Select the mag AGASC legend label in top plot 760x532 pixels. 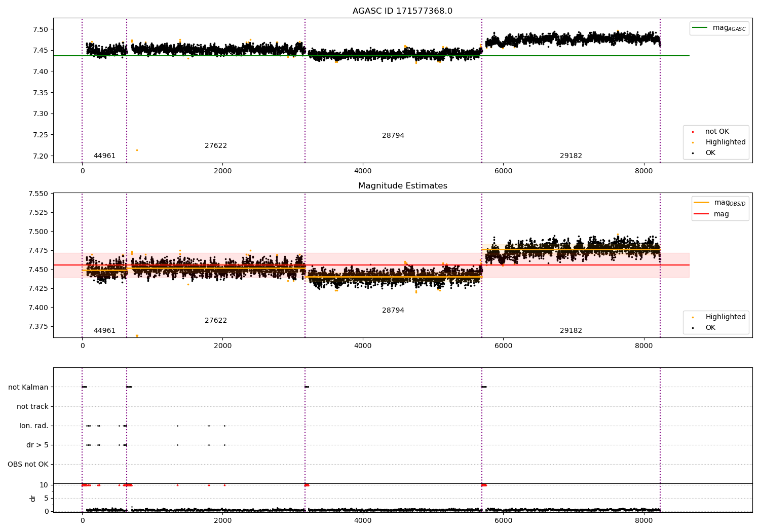(729, 28)
